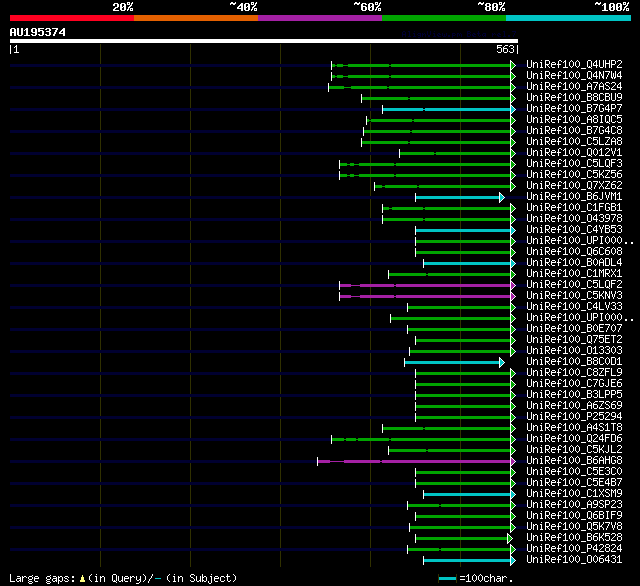Open the UniRef100_C5E3C0 entry
The image size is (640, 586).
tap(574, 472)
